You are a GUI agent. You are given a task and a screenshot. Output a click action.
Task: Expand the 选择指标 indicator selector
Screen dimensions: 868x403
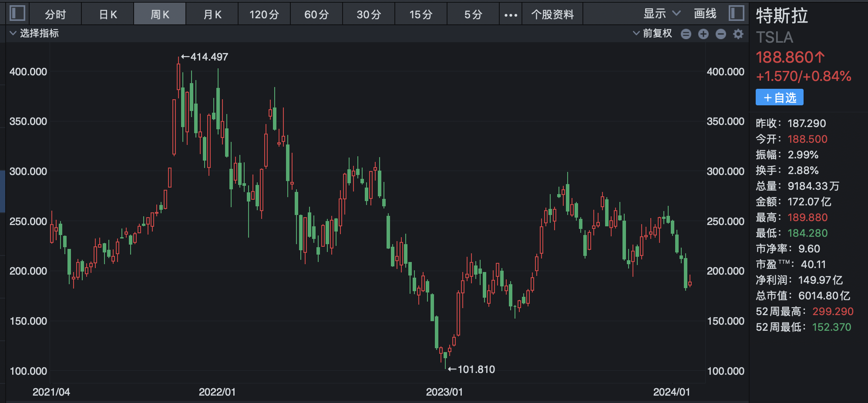point(34,34)
